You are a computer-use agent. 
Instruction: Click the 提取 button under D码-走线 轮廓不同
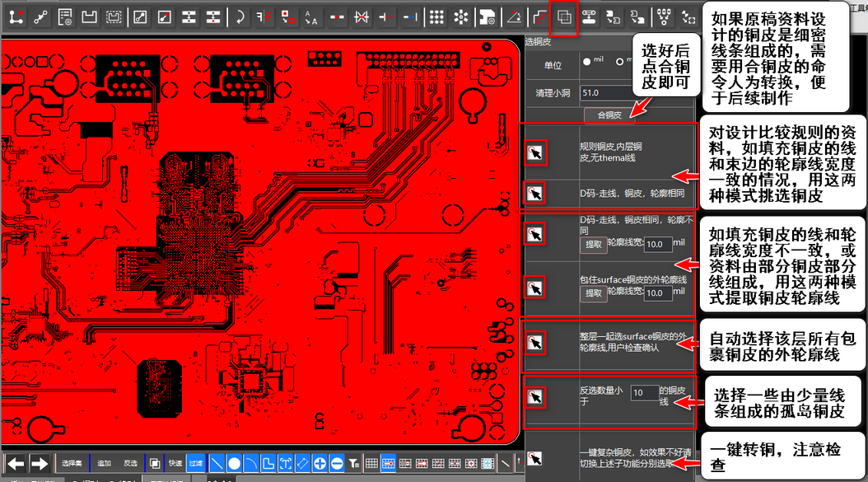593,245
